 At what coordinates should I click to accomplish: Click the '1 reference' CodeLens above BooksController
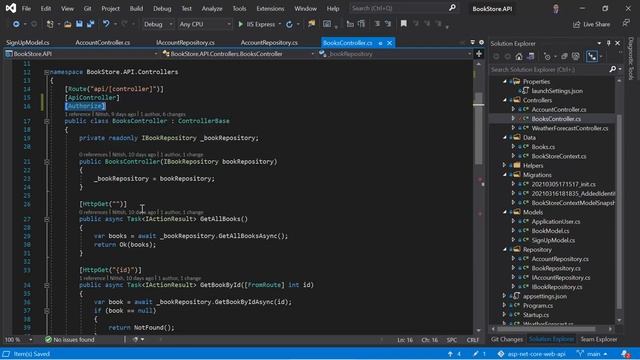point(78,114)
